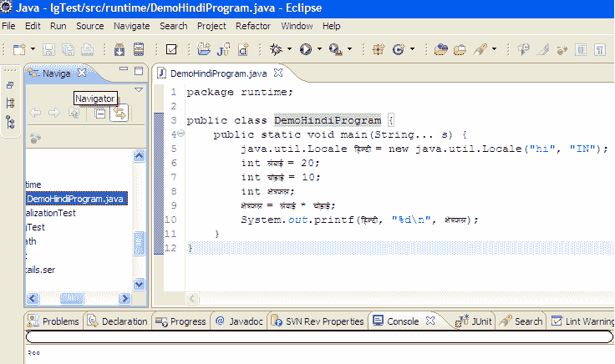Click the Save disk icon

point(48,50)
